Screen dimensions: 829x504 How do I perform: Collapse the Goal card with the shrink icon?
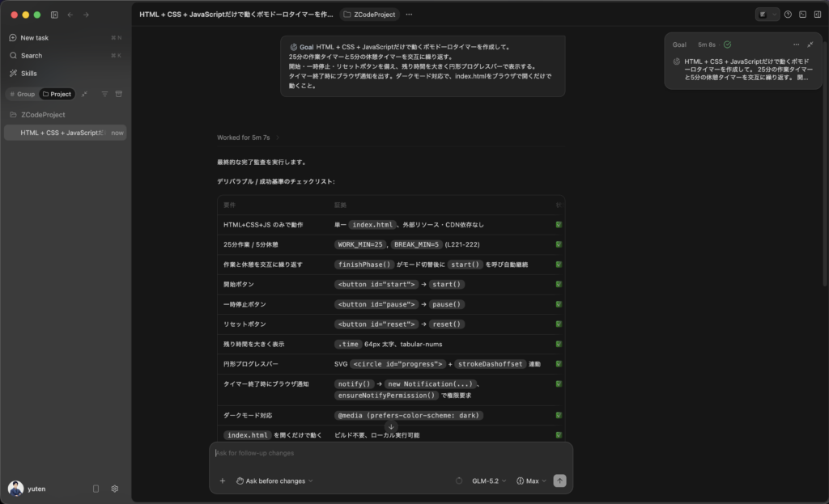810,45
